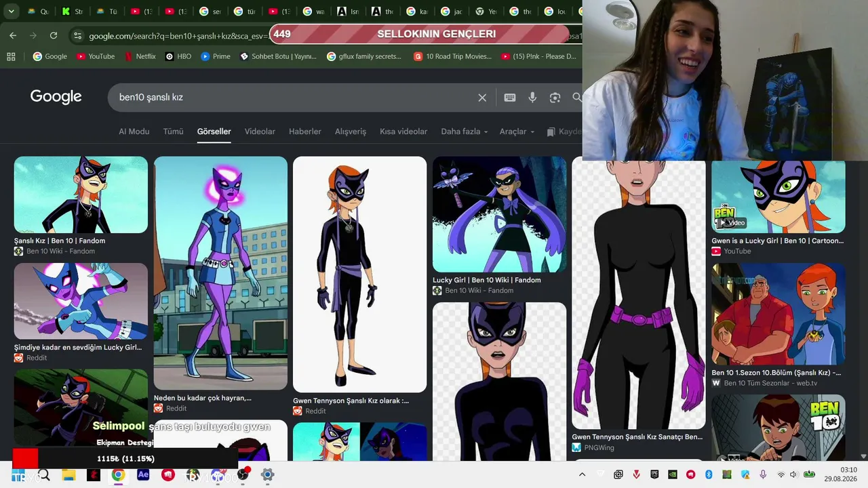Image resolution: width=868 pixels, height=488 pixels.
Task: Switch to the 'Isr' browser tab
Action: click(x=349, y=12)
